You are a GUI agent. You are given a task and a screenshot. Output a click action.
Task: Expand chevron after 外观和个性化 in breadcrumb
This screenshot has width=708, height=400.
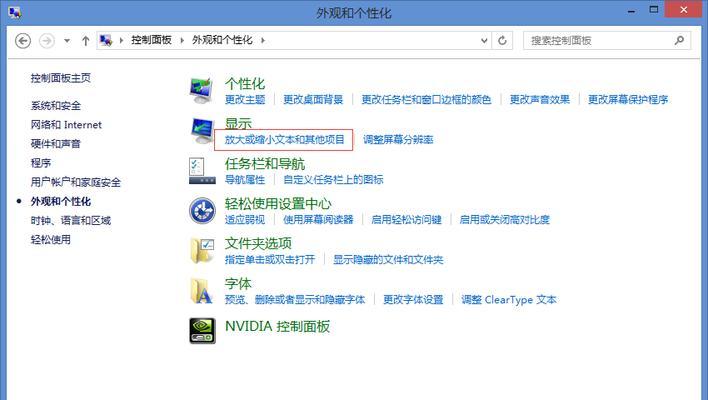tap(262, 41)
